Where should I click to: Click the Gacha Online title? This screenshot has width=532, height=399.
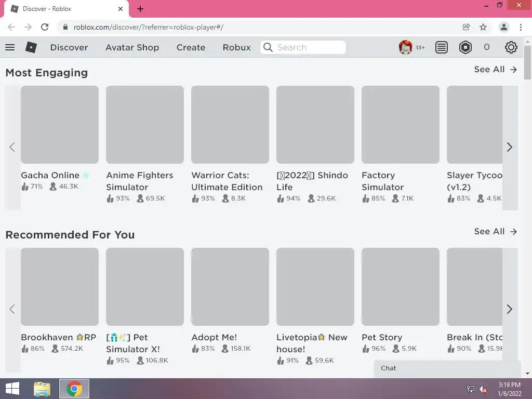coord(55,176)
